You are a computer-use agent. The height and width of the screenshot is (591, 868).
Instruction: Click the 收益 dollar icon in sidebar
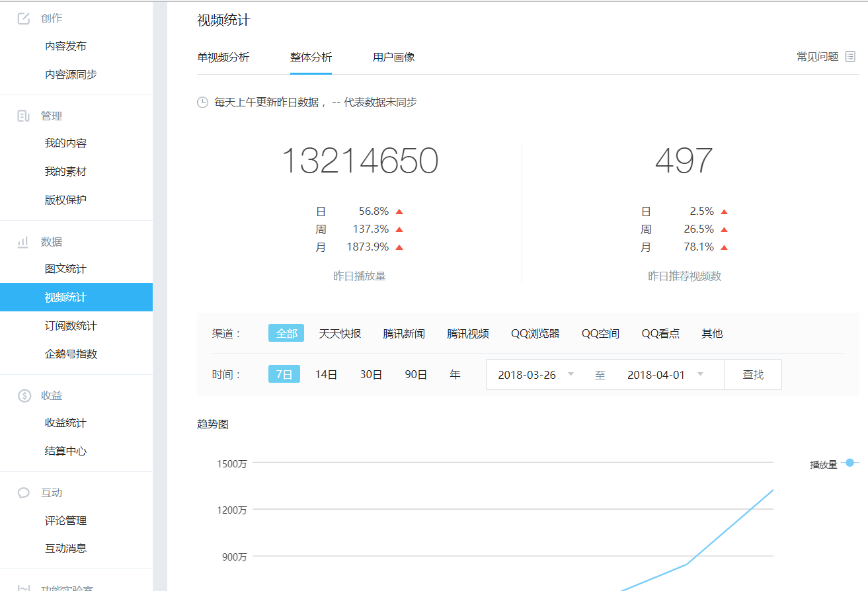[x=24, y=395]
